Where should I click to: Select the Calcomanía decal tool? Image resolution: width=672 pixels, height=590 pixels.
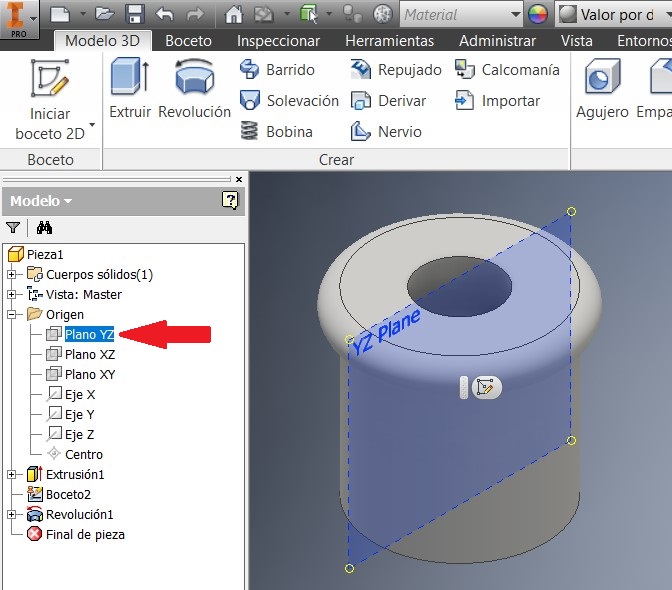point(507,70)
